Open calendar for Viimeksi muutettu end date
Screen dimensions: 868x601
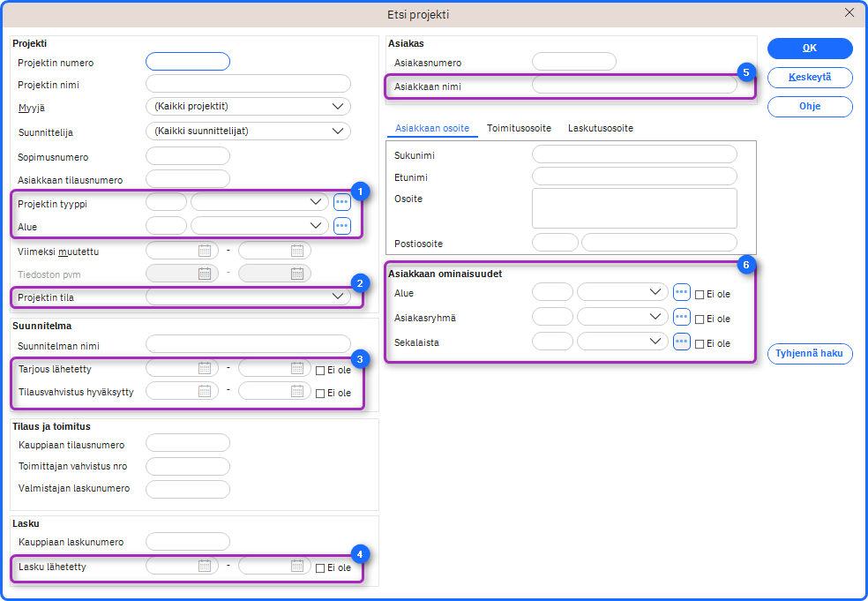tap(297, 251)
